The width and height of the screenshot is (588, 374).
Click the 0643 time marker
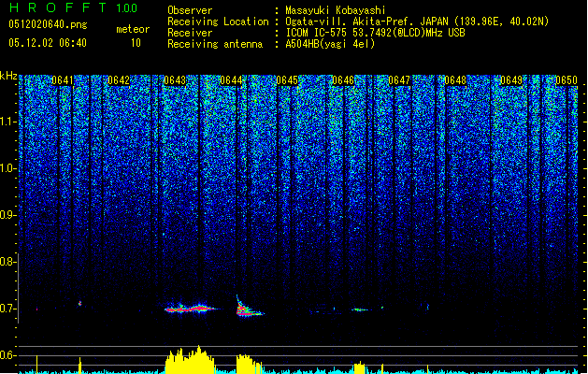175,80
